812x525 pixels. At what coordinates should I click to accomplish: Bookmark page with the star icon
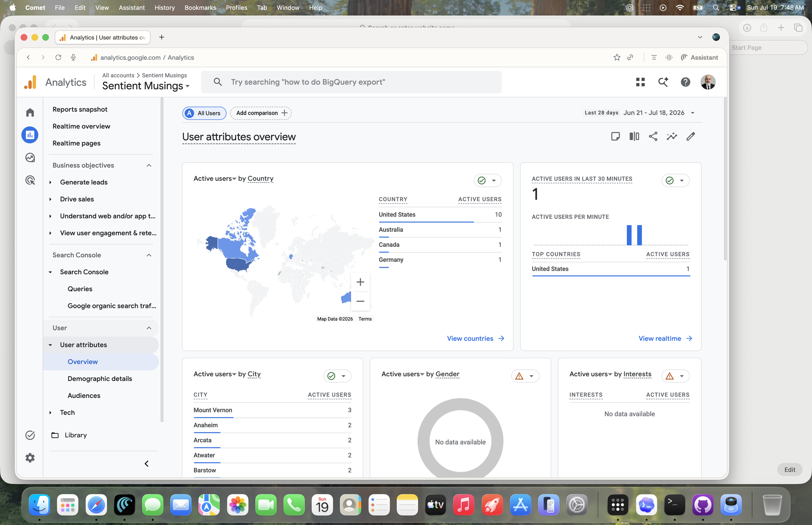click(616, 58)
